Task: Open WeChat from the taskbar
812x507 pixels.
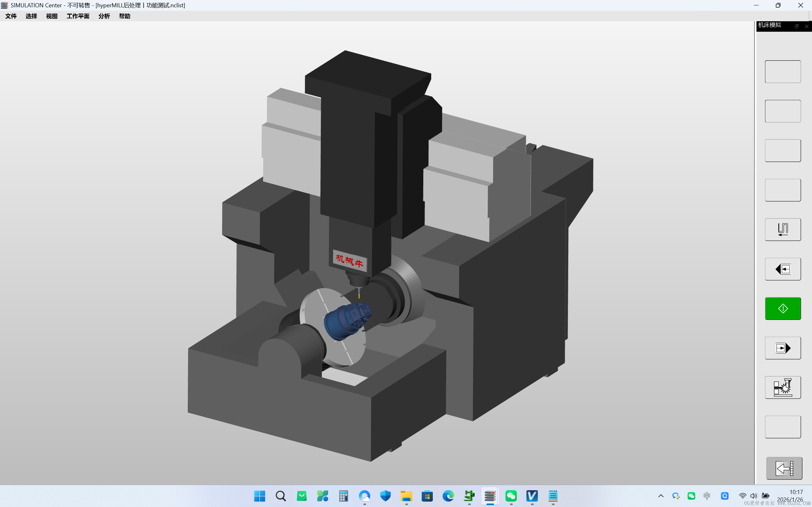Action: pos(511,496)
